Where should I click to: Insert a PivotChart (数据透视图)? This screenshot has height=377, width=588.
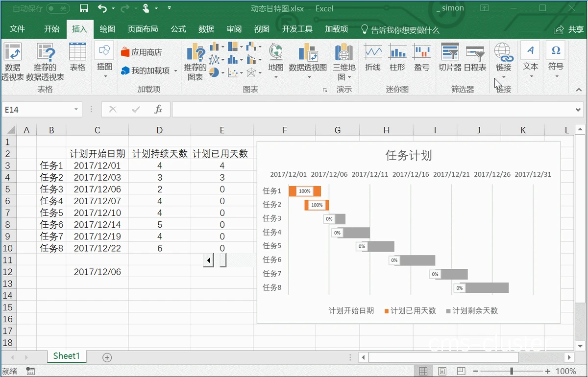[308, 61]
